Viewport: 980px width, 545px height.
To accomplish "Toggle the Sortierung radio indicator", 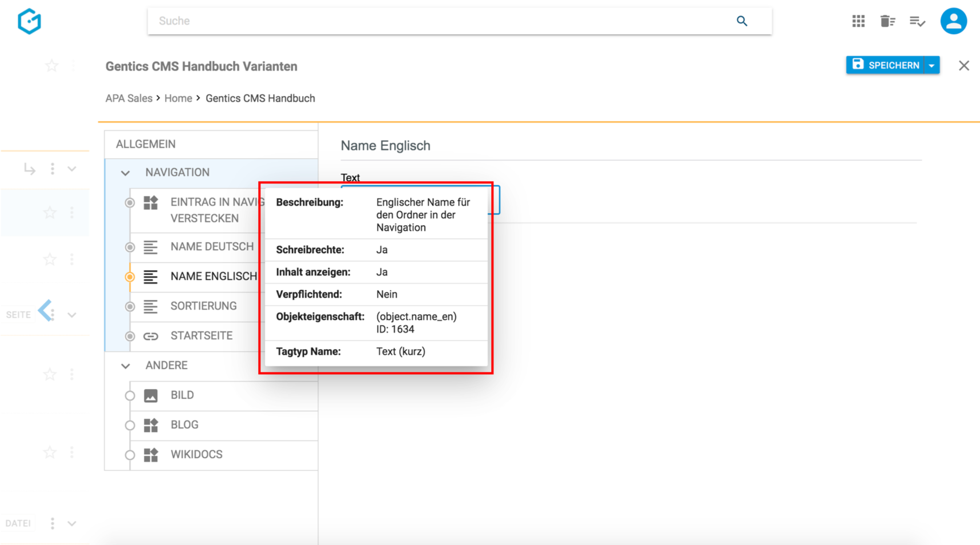I will 130,307.
